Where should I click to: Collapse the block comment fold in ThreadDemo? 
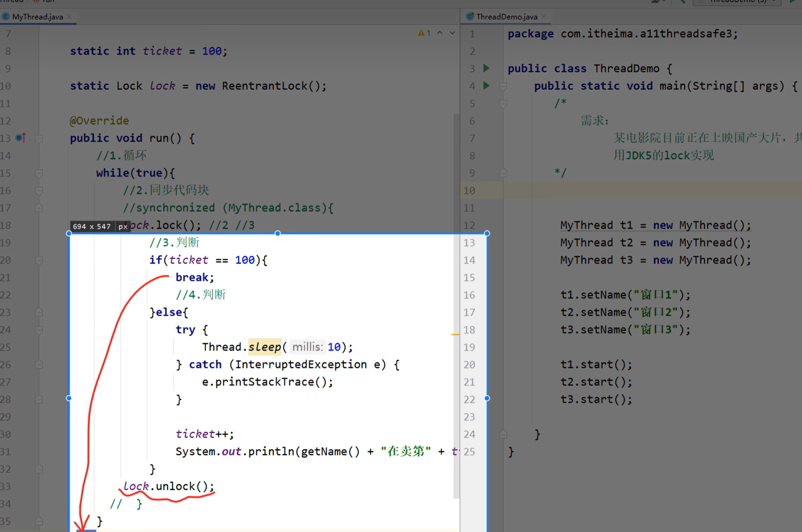click(x=503, y=104)
